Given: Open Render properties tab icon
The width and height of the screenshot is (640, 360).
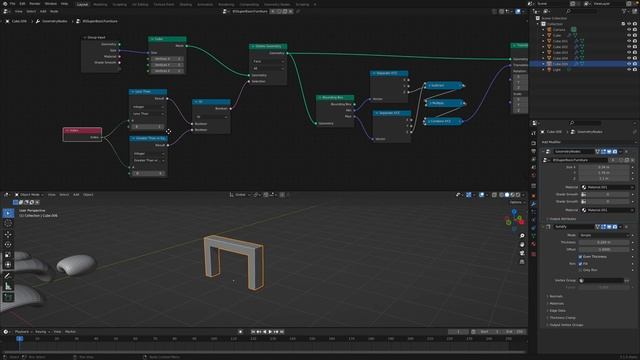Looking at the screenshot, I should (x=533, y=143).
